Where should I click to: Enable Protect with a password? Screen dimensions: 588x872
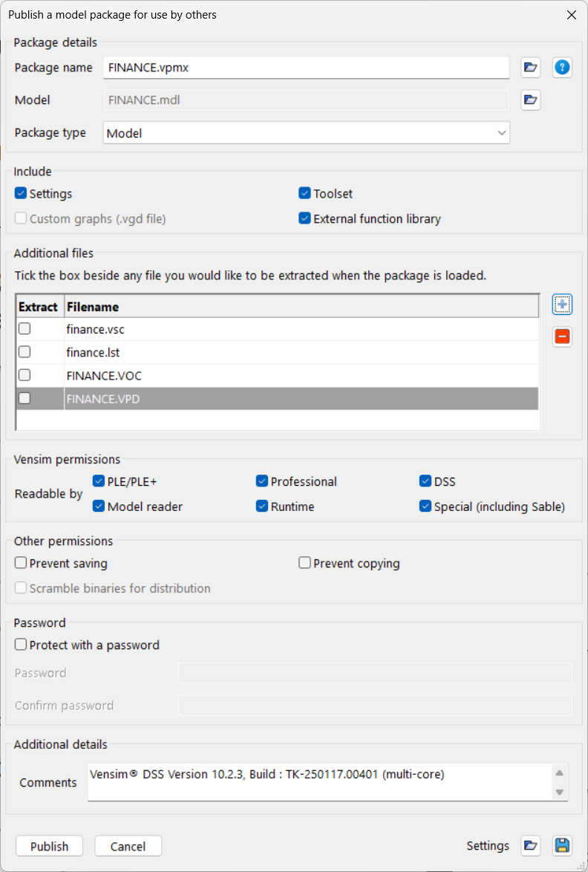point(21,645)
